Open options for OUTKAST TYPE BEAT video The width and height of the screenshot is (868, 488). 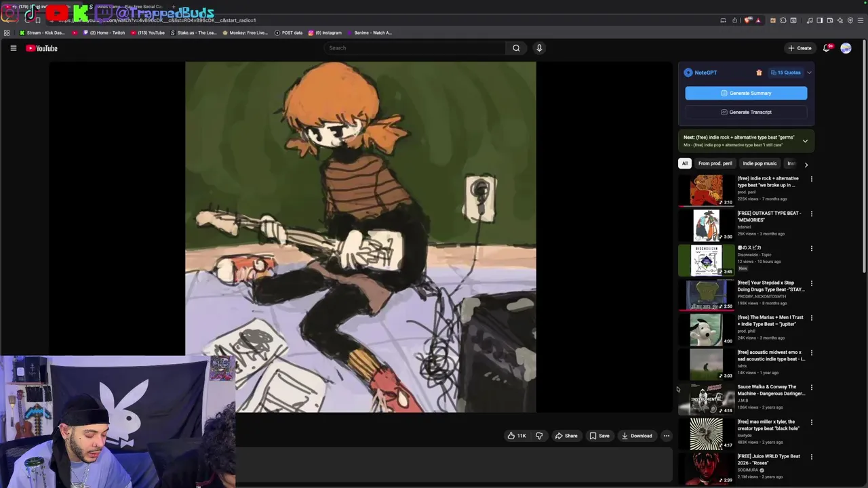point(811,213)
